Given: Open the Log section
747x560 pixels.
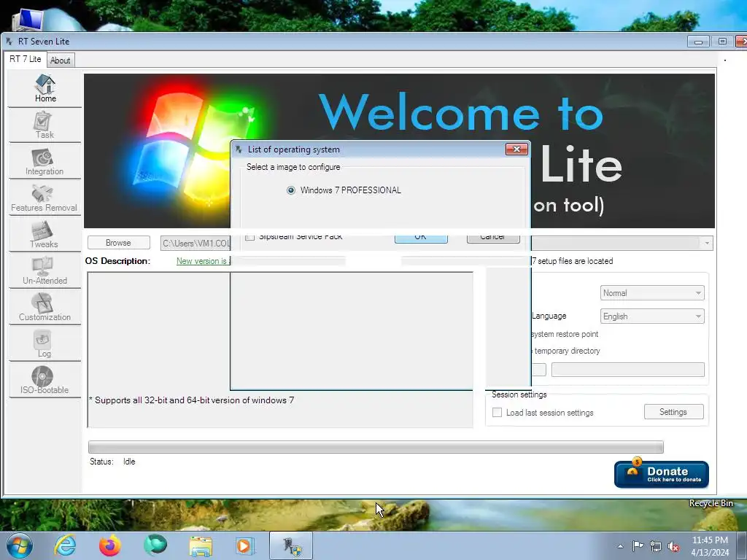Looking at the screenshot, I should point(44,344).
